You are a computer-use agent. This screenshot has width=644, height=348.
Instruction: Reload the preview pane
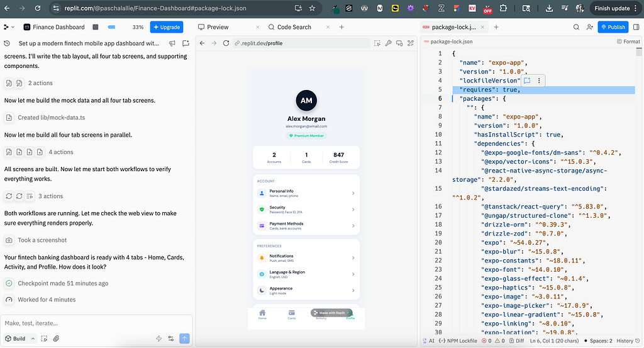[226, 43]
